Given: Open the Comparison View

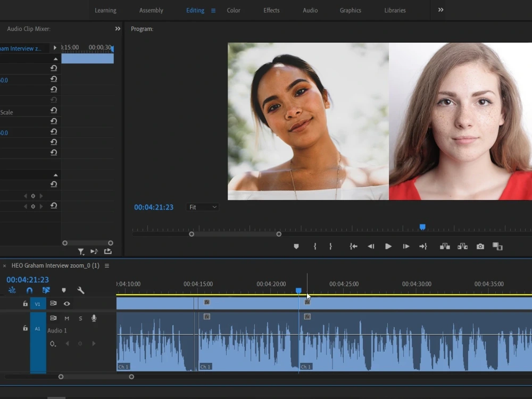Looking at the screenshot, I should pyautogui.click(x=497, y=246).
